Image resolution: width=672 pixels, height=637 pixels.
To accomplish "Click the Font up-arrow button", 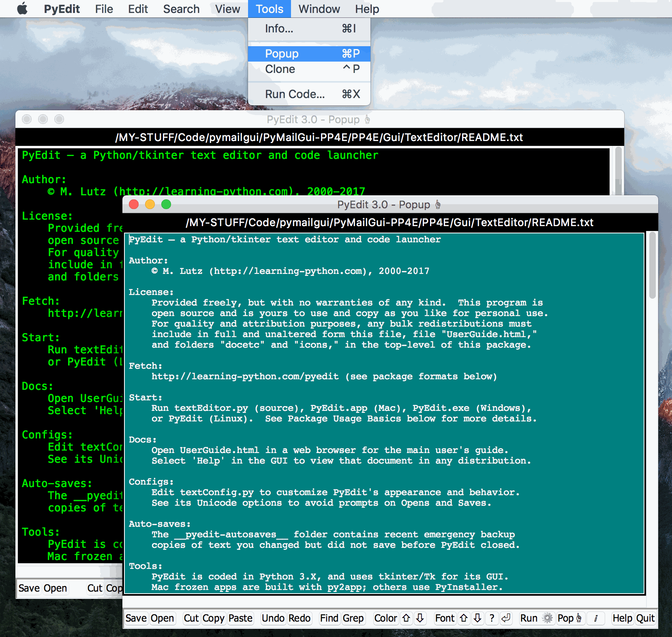I will pos(464,618).
